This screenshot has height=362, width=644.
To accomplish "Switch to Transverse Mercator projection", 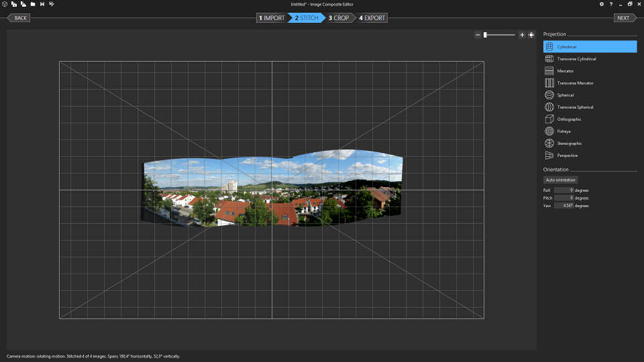I will pos(575,83).
